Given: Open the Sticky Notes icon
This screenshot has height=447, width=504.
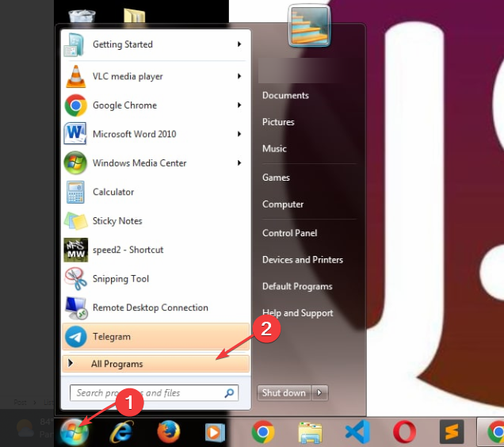Looking at the screenshot, I should click(x=76, y=221).
